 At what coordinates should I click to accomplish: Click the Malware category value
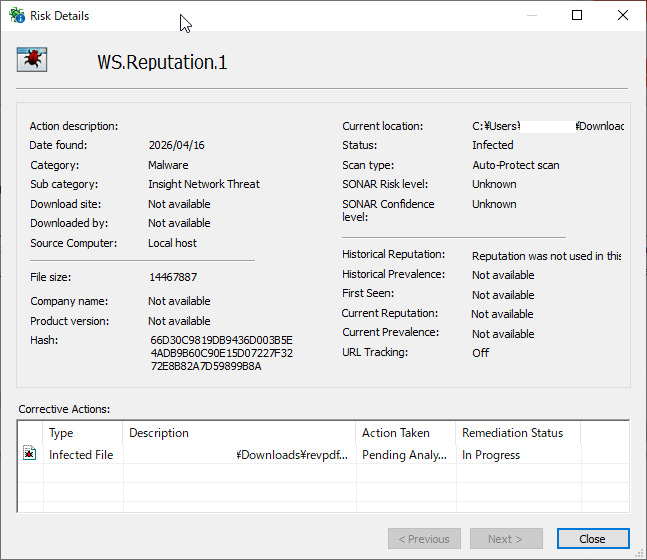[168, 165]
